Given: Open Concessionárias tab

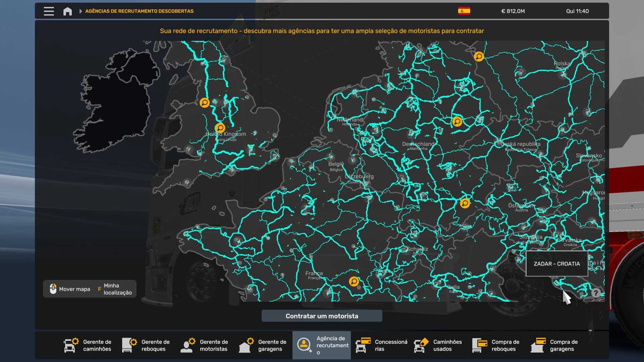Looking at the screenshot, I should (x=382, y=345).
